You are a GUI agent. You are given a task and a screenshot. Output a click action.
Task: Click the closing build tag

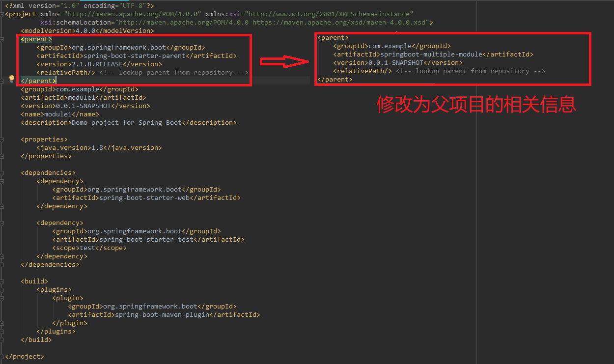tap(36, 340)
